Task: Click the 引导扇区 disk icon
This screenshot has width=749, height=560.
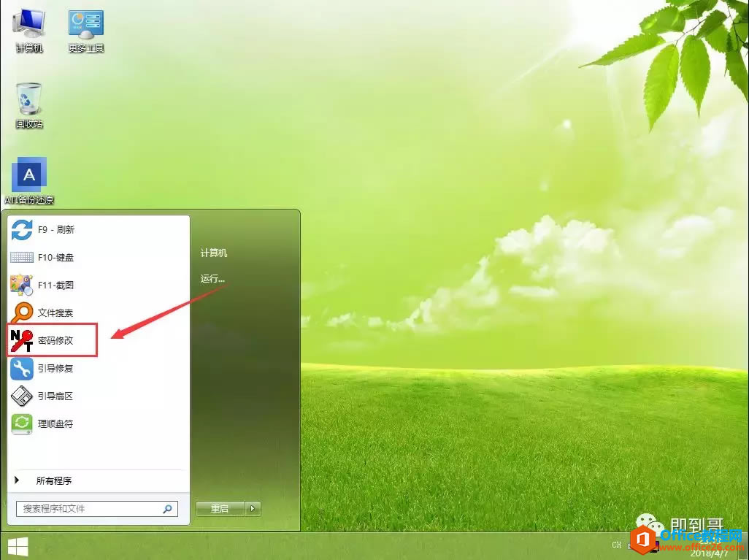Action: (x=21, y=396)
